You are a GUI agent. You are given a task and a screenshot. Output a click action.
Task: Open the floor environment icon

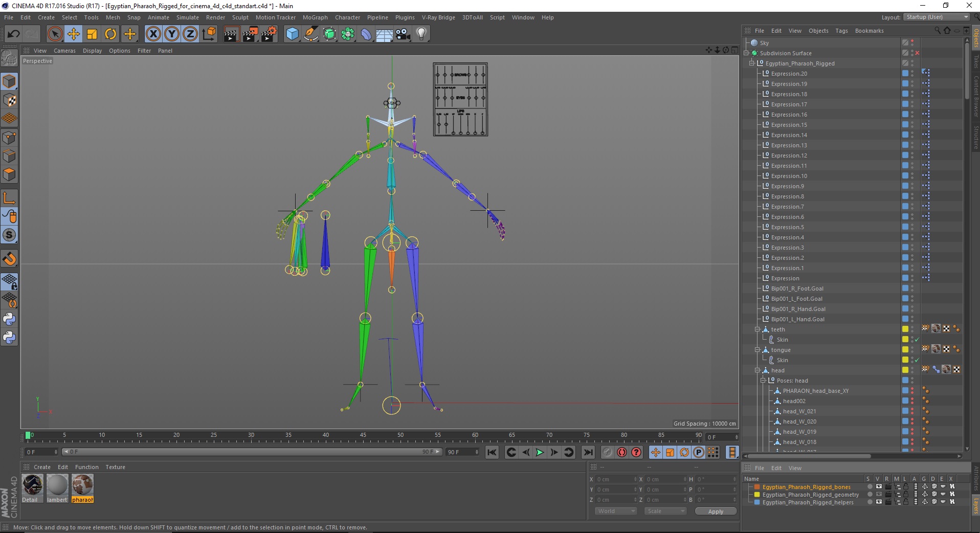point(385,34)
